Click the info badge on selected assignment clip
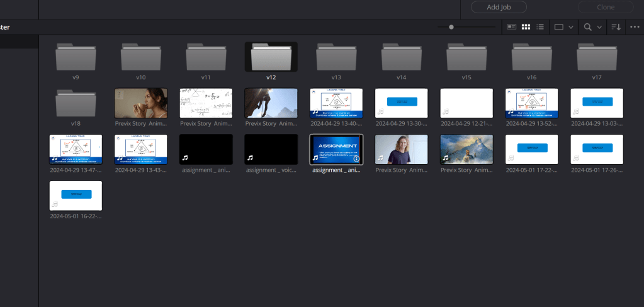This screenshot has width=644, height=307. point(356,159)
